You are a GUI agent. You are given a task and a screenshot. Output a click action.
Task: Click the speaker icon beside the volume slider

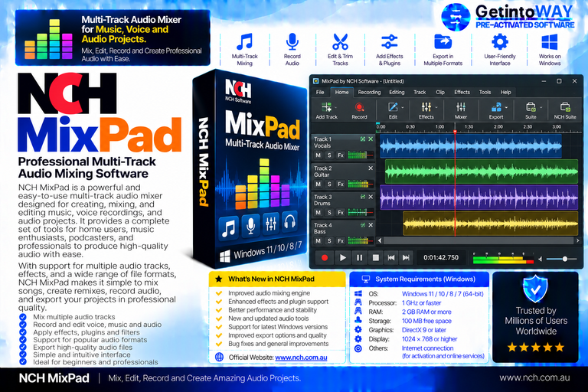(x=541, y=259)
